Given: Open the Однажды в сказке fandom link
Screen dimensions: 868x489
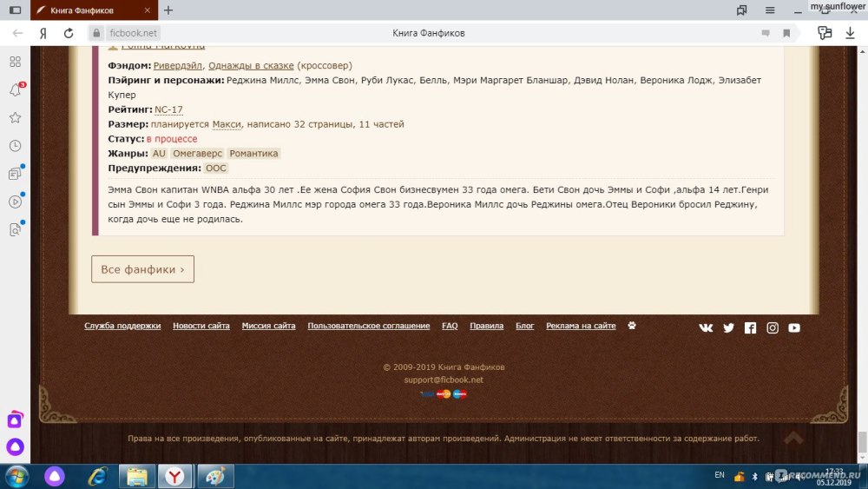Looking at the screenshot, I should [x=251, y=65].
